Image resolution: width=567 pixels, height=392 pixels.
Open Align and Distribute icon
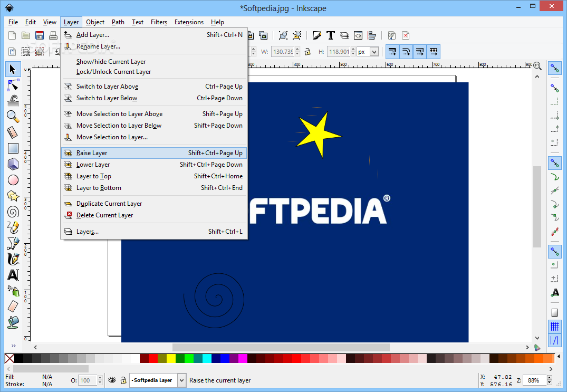point(372,35)
